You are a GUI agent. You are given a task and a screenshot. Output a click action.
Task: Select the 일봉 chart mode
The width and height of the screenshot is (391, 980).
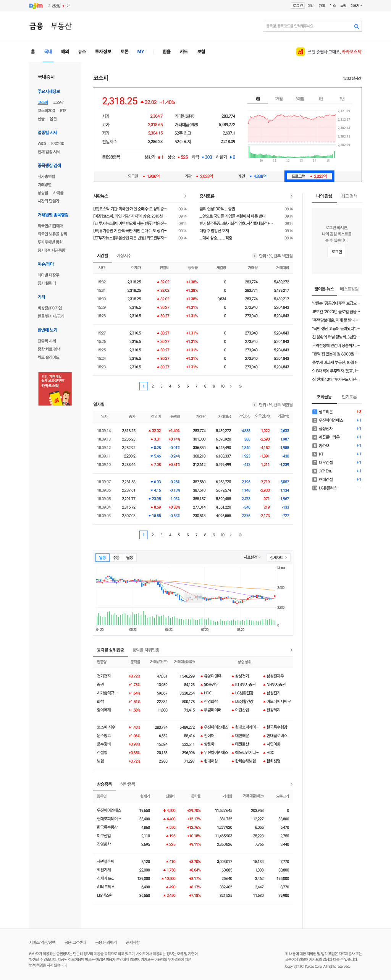click(102, 558)
